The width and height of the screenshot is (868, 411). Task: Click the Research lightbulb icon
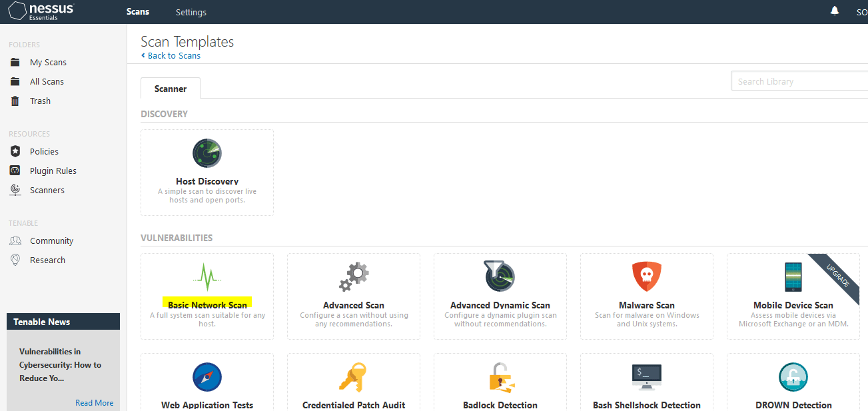point(15,260)
